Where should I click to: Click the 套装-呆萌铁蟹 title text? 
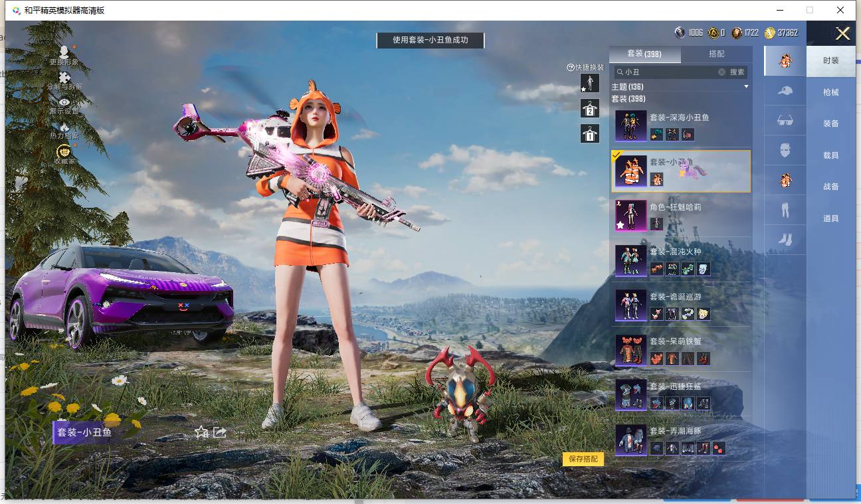tap(676, 341)
